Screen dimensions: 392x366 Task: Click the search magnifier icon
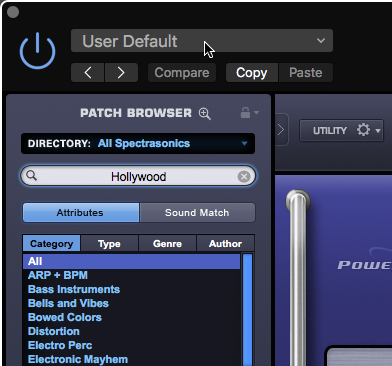(32, 175)
